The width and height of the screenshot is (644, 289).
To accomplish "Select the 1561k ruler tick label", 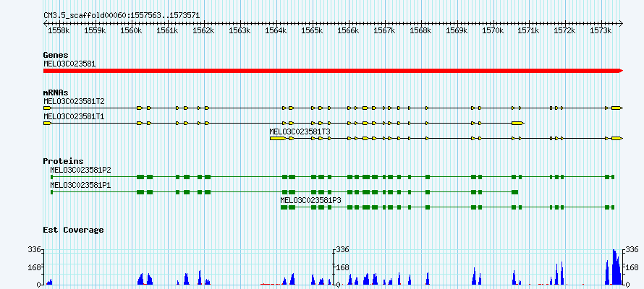I will pos(168,31).
